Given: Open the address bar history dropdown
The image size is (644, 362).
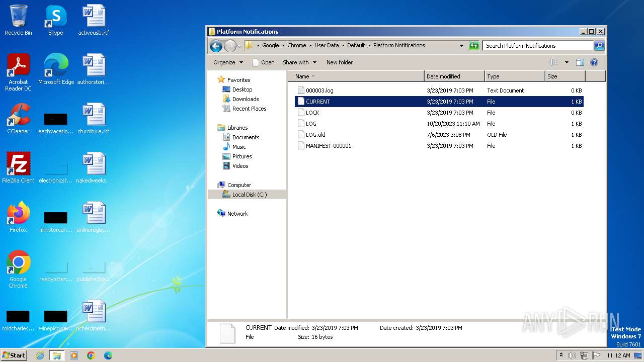Looking at the screenshot, I should [x=461, y=46].
